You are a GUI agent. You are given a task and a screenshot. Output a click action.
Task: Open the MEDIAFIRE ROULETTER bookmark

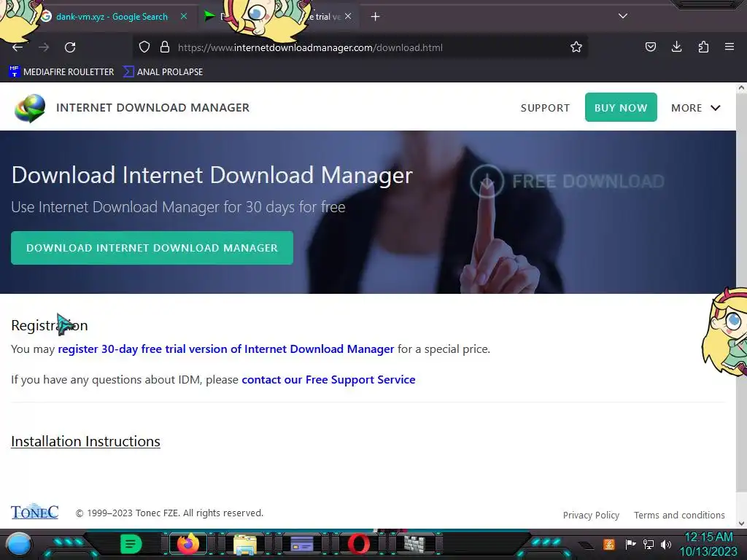61,72
